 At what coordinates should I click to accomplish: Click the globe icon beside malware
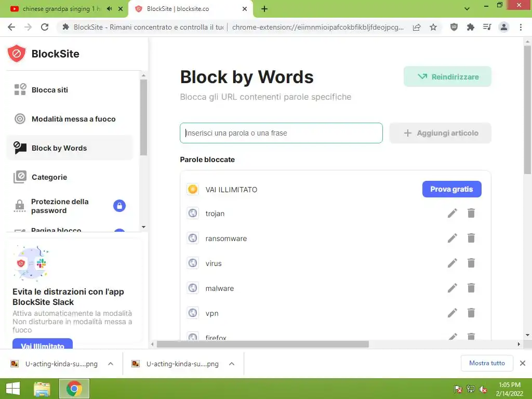pyautogui.click(x=193, y=288)
